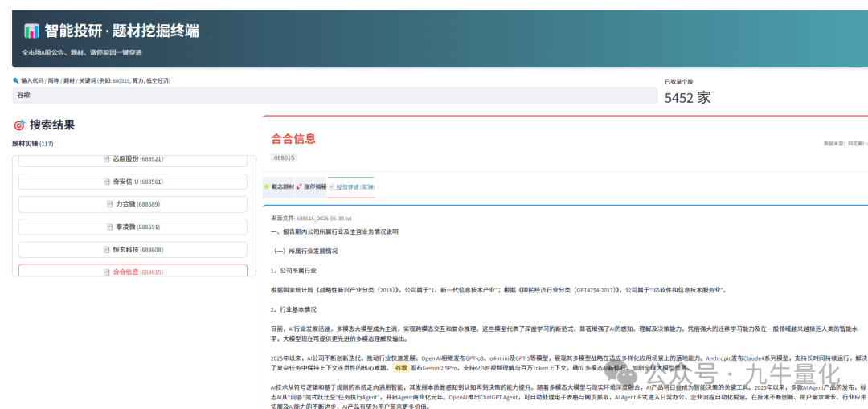
Task: Click the target icon beside 搜索结果
Action: point(19,125)
